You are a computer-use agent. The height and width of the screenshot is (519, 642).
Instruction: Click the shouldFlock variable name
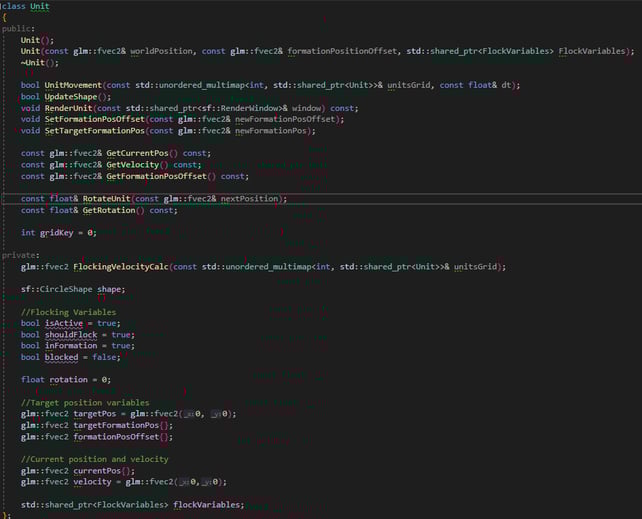(x=71, y=334)
